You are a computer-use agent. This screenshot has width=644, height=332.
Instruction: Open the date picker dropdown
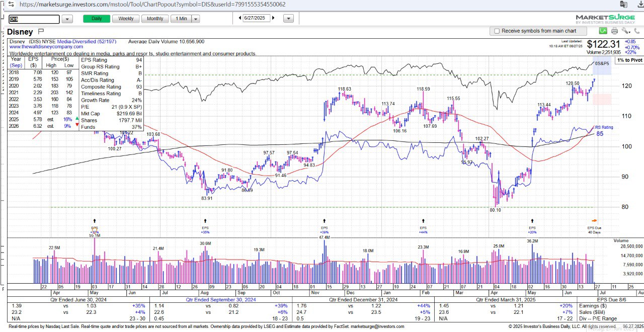point(288,19)
